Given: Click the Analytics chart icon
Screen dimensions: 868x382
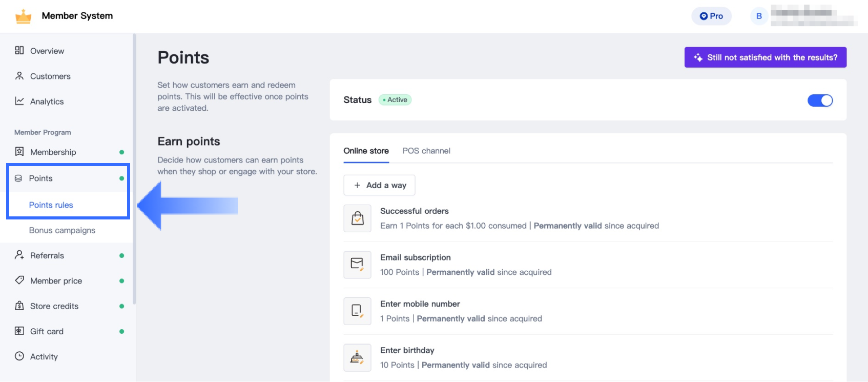Looking at the screenshot, I should click(19, 101).
